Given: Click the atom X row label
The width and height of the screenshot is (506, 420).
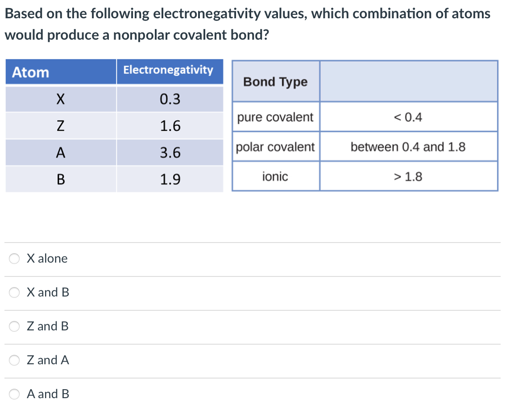Looking at the screenshot, I should click(x=61, y=99).
